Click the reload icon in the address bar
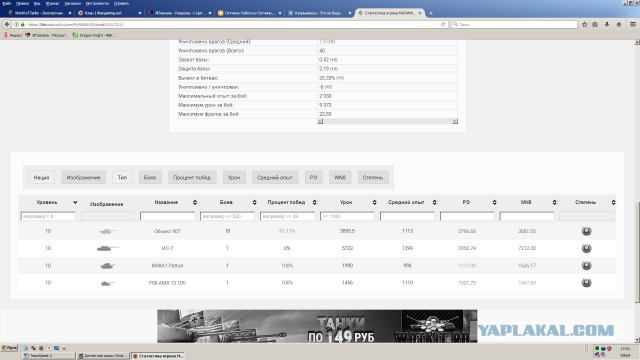 (x=443, y=24)
